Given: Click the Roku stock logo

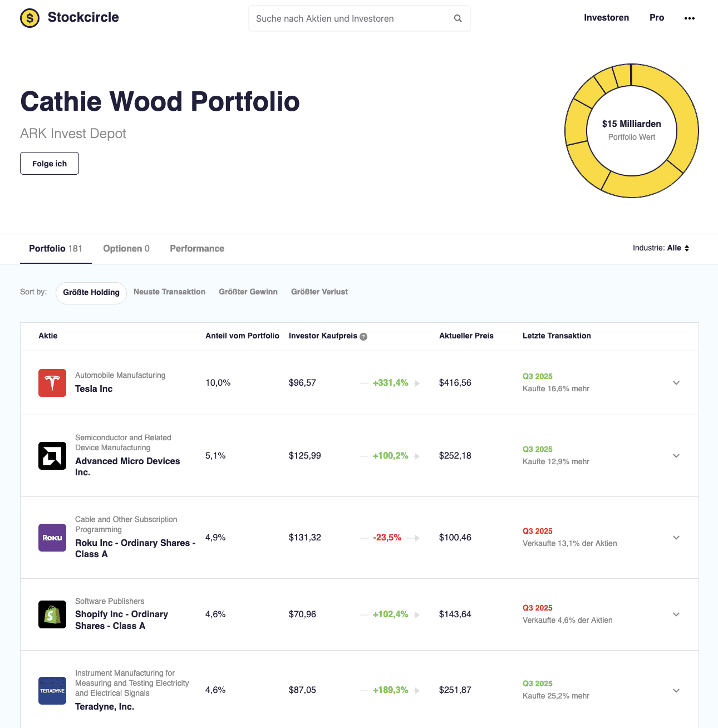Looking at the screenshot, I should coord(52,538).
